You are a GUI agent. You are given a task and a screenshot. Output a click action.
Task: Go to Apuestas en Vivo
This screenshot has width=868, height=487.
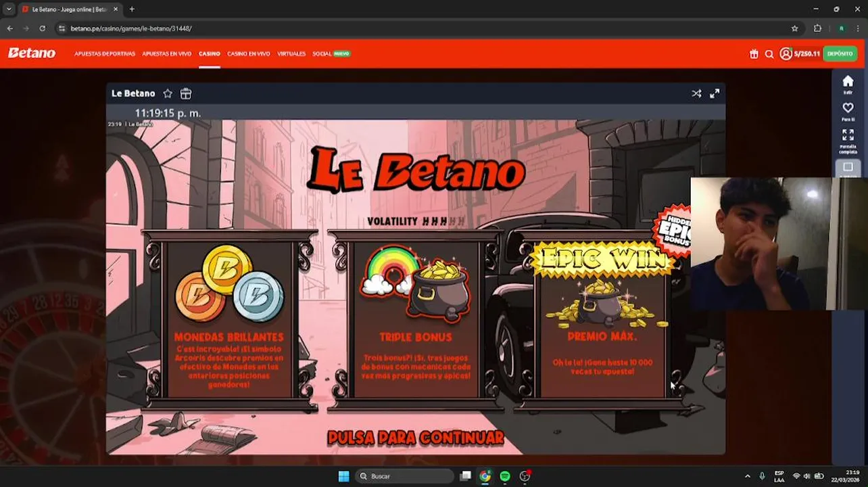pyautogui.click(x=167, y=53)
